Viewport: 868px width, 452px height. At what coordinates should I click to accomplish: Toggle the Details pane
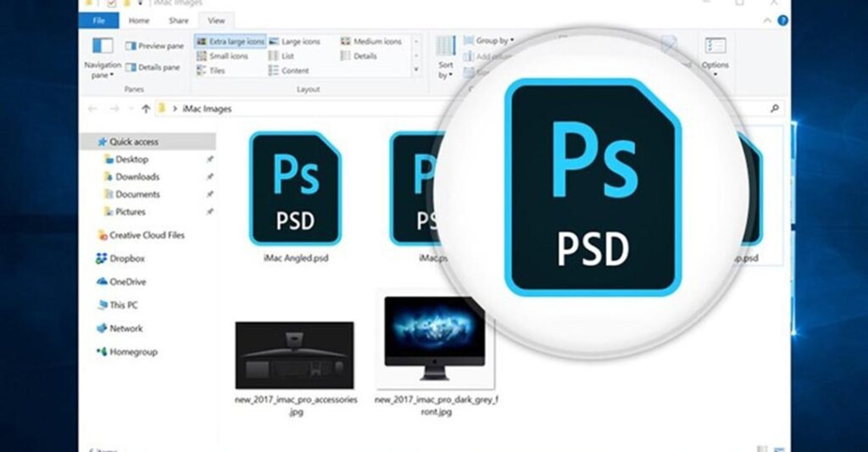[153, 67]
